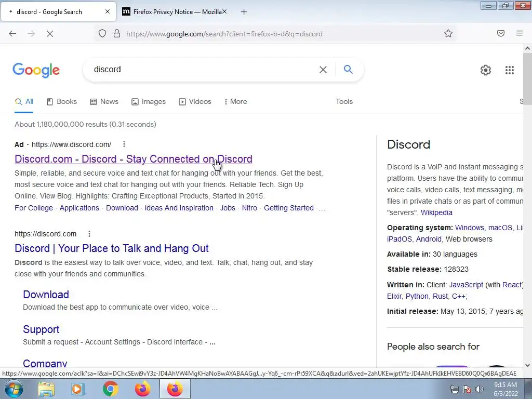Open Windows Explorer from the taskbar

46,390
